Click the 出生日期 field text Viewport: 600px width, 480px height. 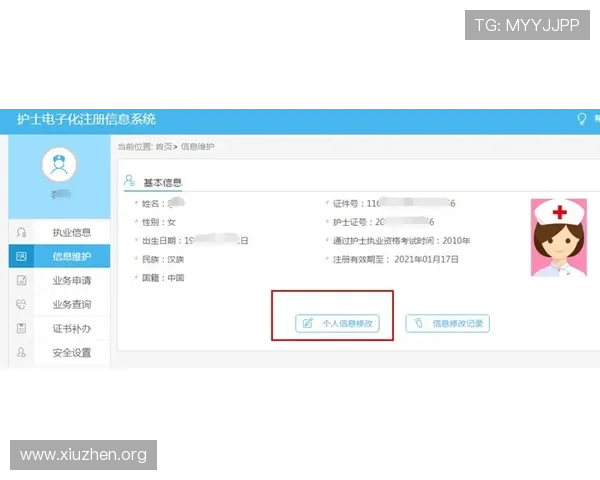click(x=195, y=241)
